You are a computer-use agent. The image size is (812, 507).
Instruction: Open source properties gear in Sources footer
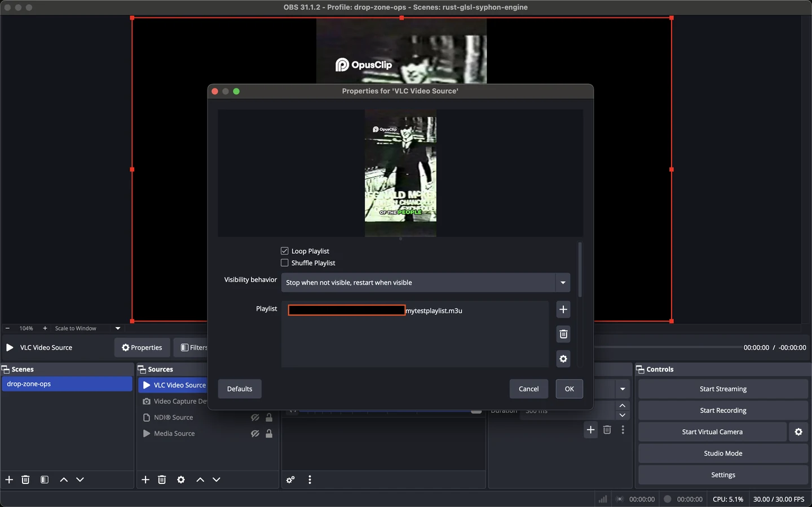(x=181, y=480)
